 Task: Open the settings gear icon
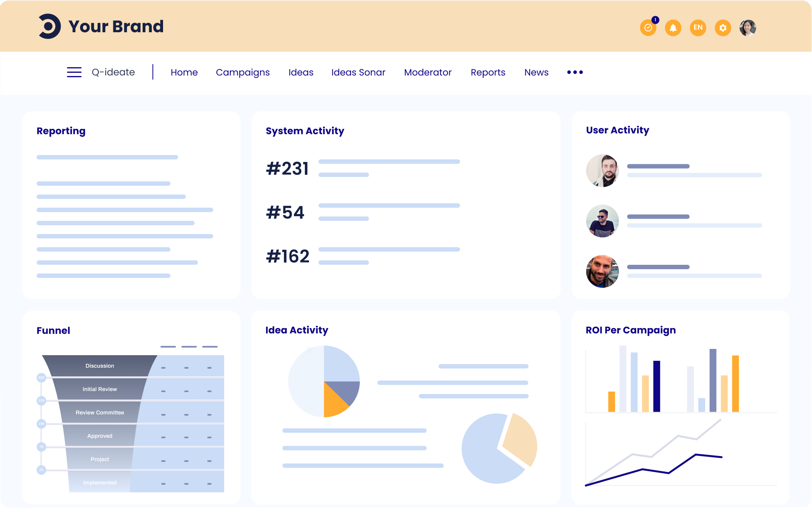(723, 28)
